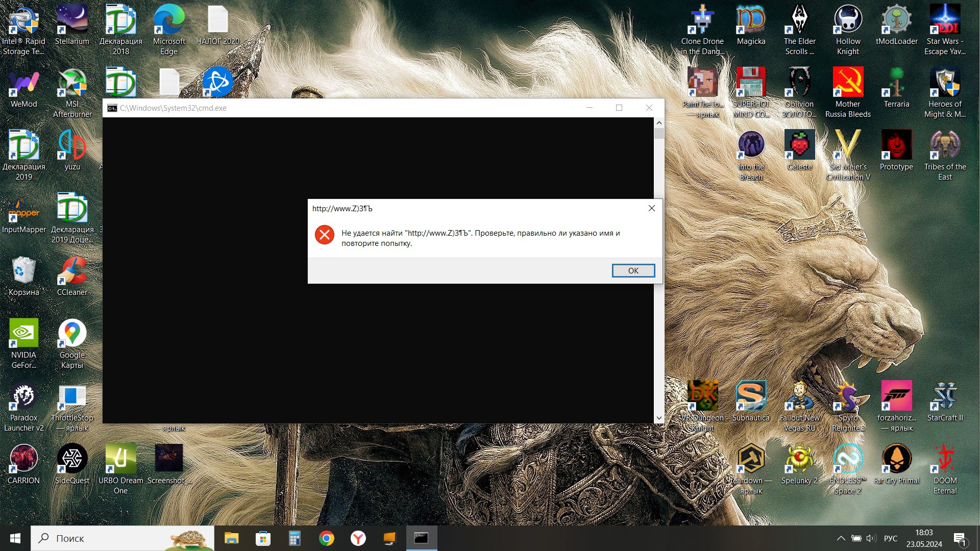Switch РУС input language indicator
The image size is (980, 551).
(891, 538)
